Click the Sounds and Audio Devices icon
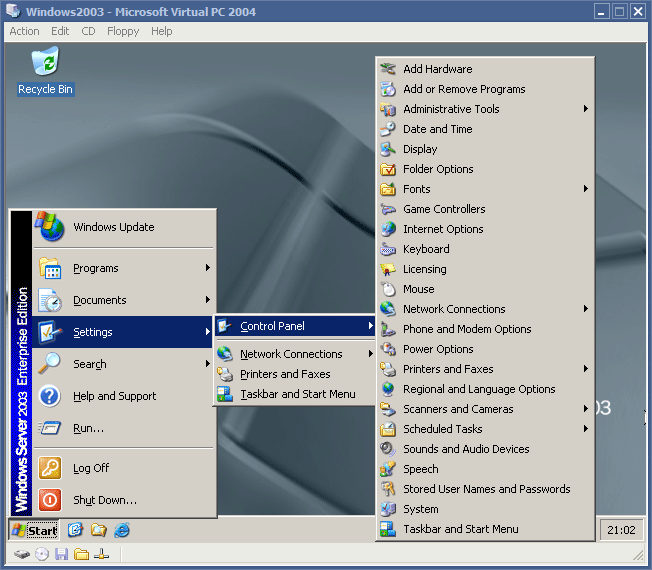This screenshot has height=570, width=652. [x=388, y=449]
